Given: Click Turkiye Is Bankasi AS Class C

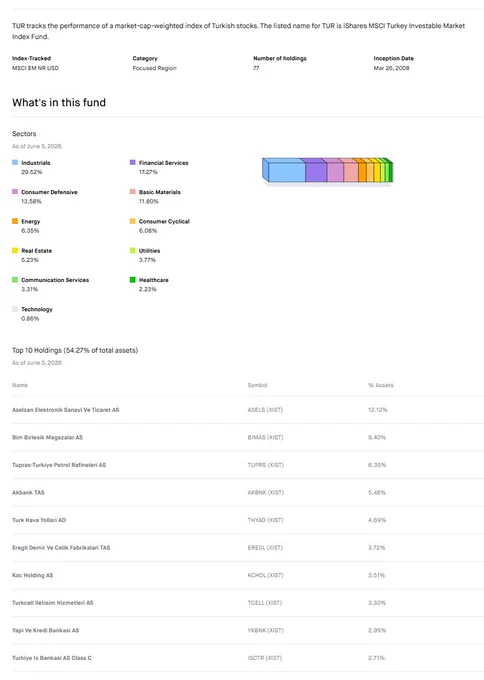Looking at the screenshot, I should (x=52, y=658).
